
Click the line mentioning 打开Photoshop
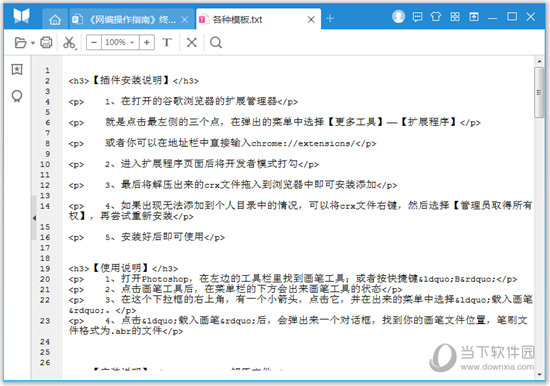tap(293, 279)
